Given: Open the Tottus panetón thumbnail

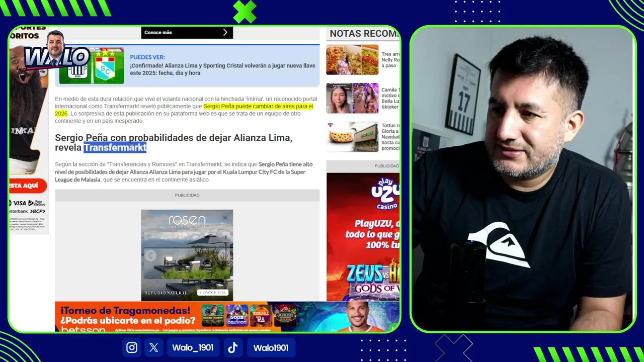Looking at the screenshot, I should coord(352,137).
